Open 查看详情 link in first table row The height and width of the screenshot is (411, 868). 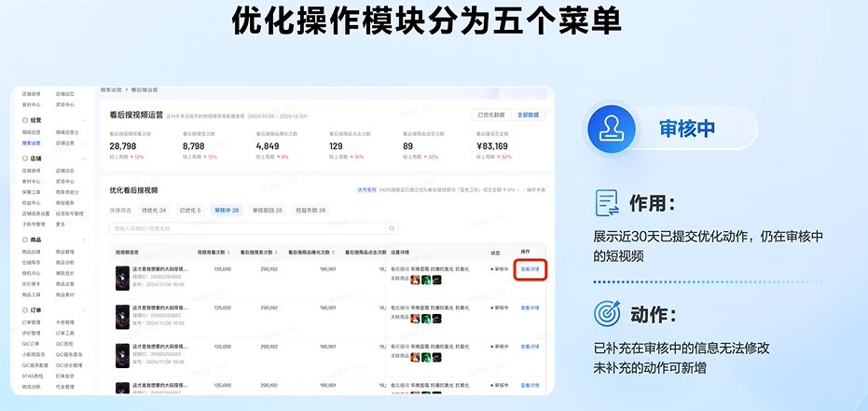pos(530,269)
